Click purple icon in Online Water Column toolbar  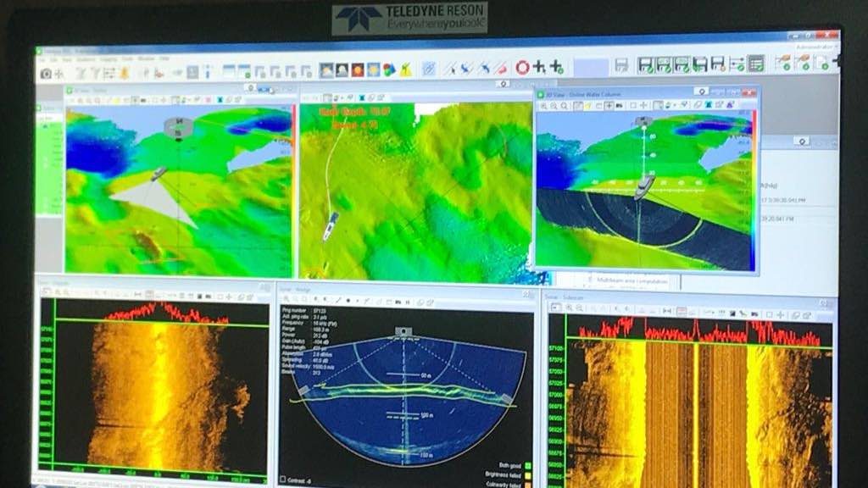[730, 104]
